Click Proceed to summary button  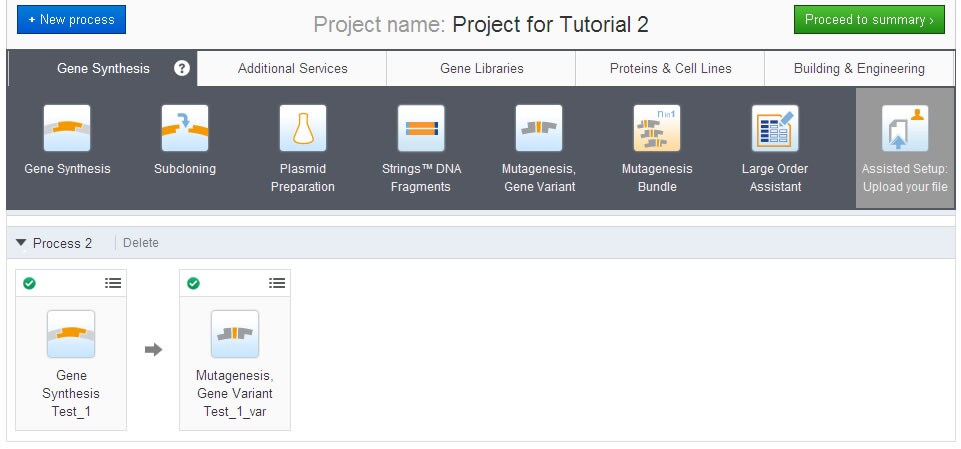868,19
